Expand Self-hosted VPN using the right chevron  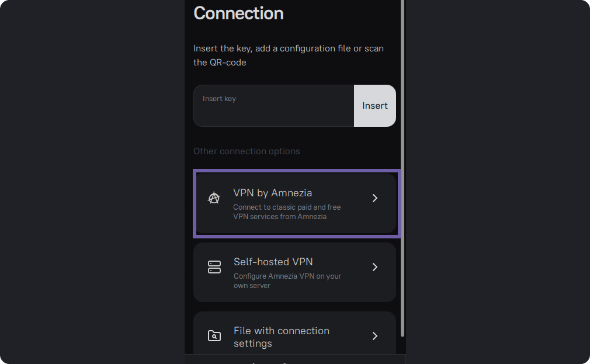tap(375, 267)
